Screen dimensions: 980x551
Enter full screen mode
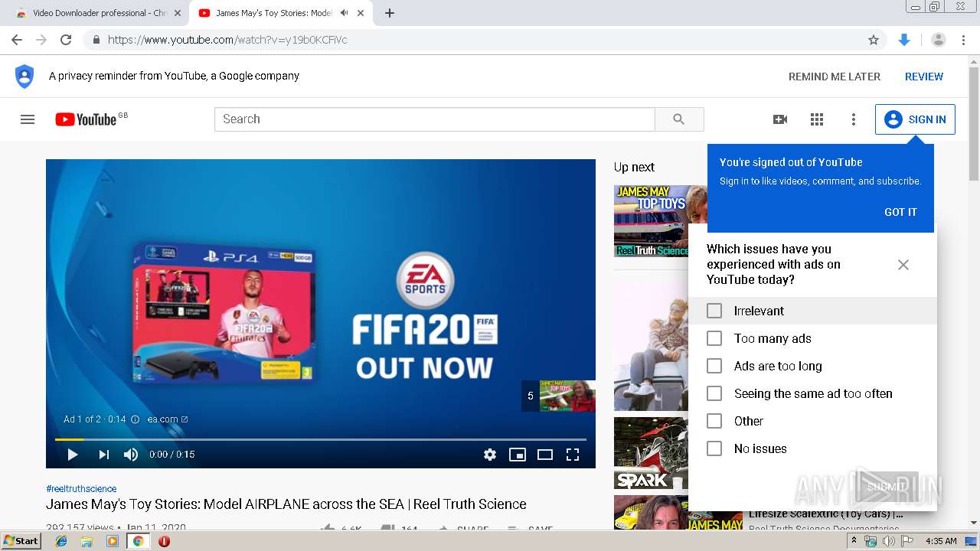573,455
